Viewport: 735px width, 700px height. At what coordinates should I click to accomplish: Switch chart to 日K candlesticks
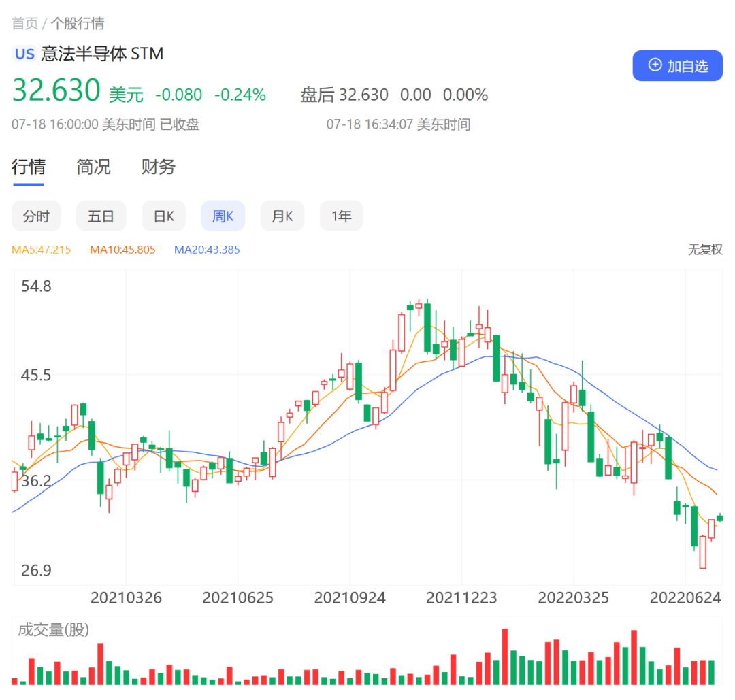[163, 216]
